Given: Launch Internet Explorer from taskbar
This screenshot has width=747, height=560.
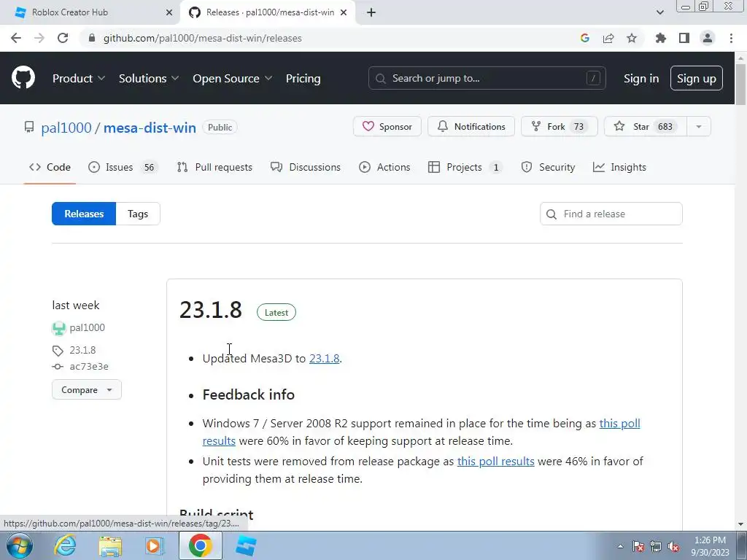Looking at the screenshot, I should (x=65, y=545).
